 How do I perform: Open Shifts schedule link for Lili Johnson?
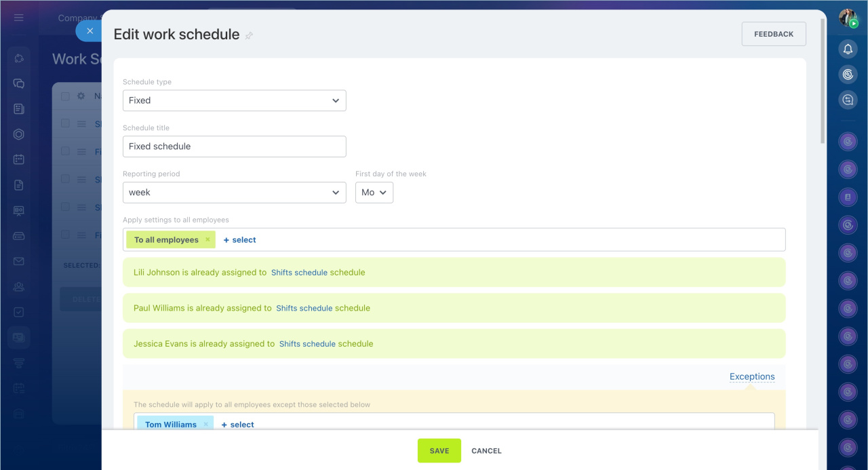[299, 273]
